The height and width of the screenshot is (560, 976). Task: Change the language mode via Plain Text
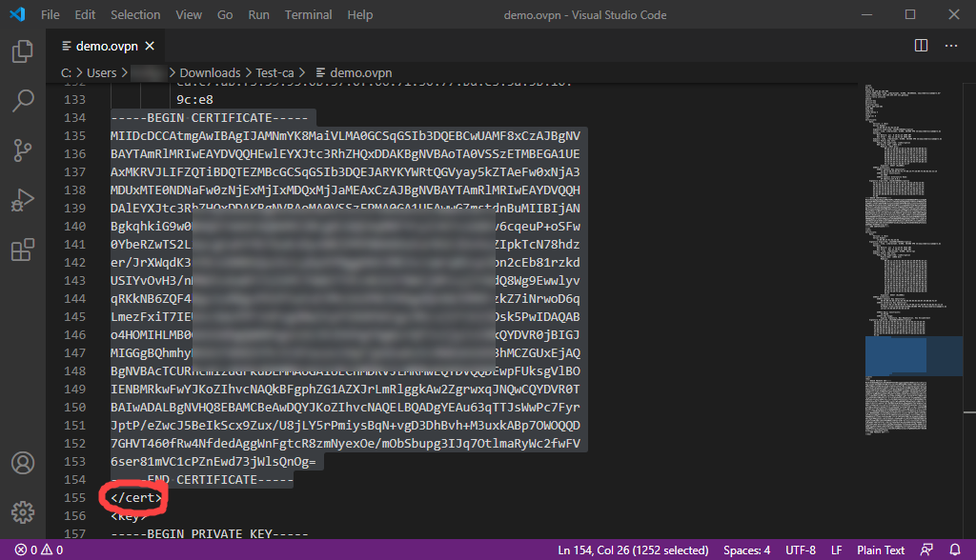tap(880, 550)
